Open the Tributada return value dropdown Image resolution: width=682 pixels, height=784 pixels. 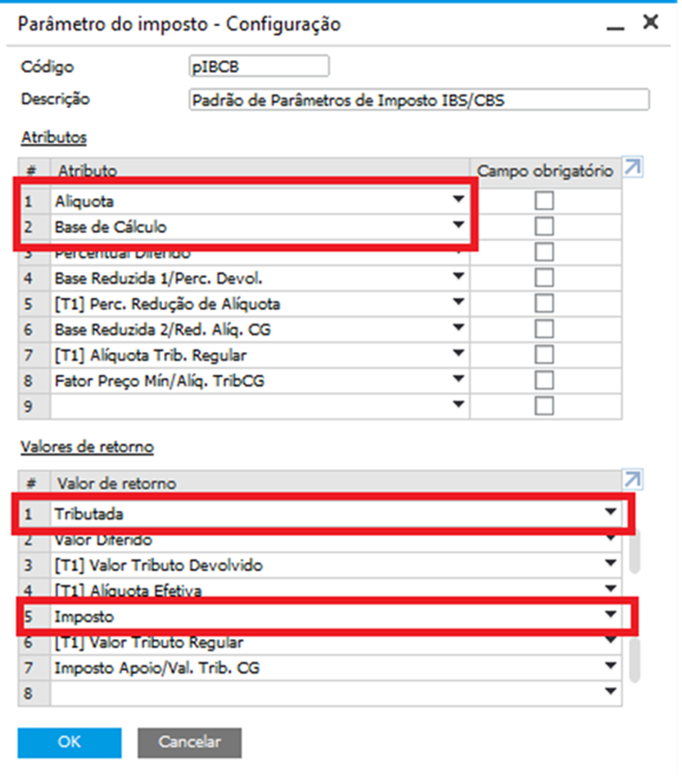(x=610, y=512)
